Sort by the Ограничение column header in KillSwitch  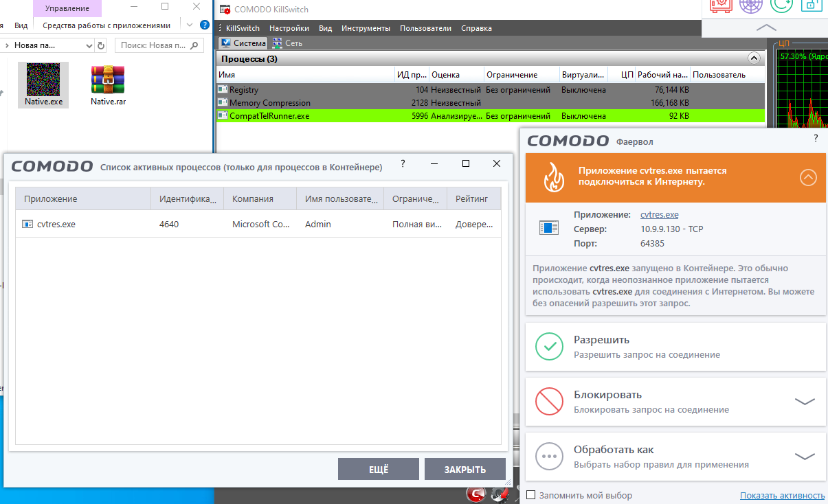tap(522, 74)
